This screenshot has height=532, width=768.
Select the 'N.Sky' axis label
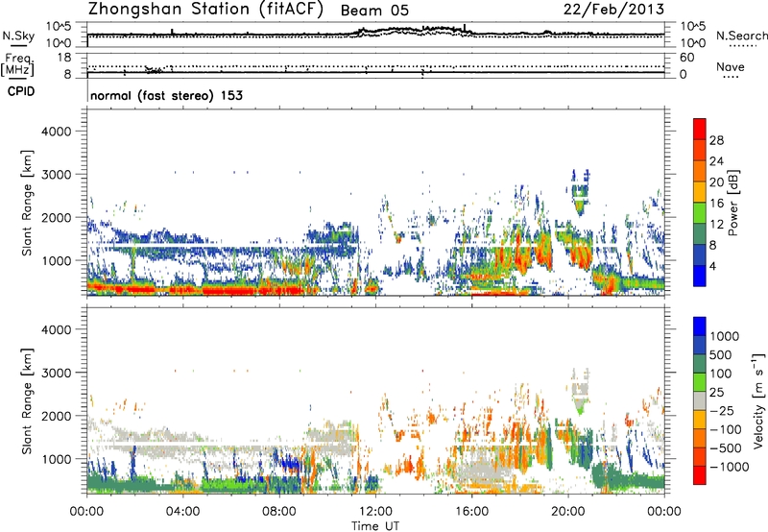click(18, 36)
